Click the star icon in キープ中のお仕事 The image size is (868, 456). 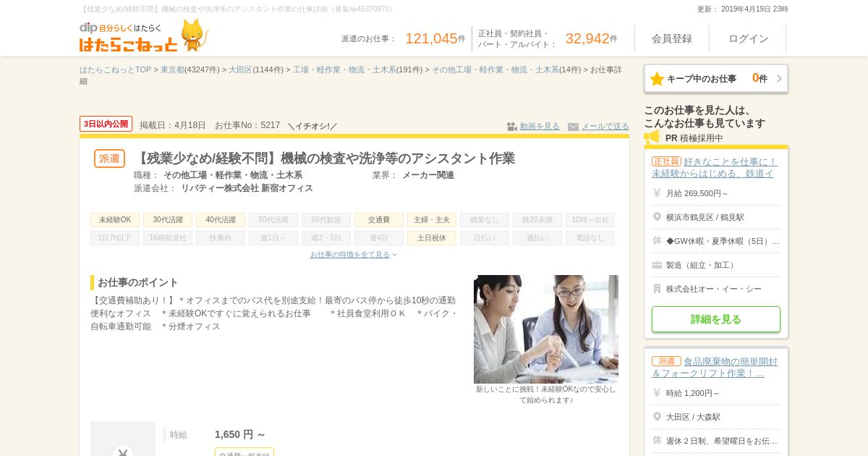point(657,79)
